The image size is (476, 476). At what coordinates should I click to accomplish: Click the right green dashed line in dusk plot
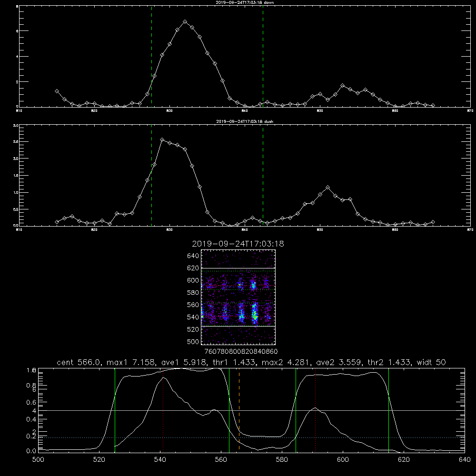pos(263,176)
